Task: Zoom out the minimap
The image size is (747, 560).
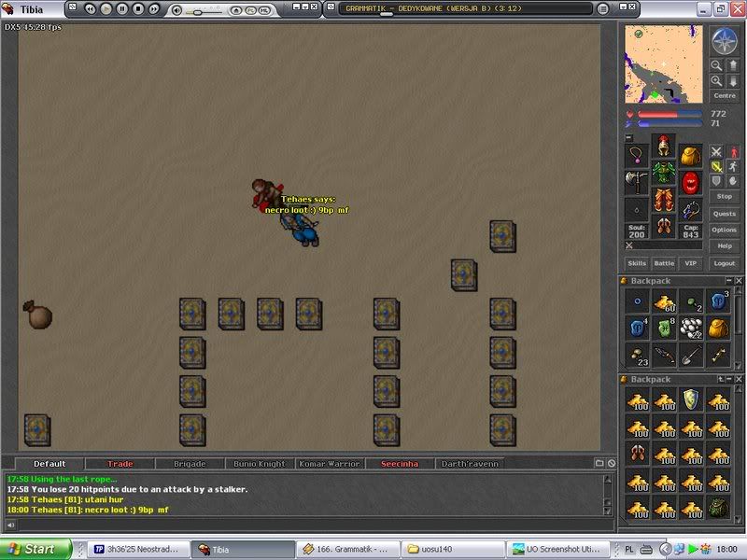Action: (716, 65)
